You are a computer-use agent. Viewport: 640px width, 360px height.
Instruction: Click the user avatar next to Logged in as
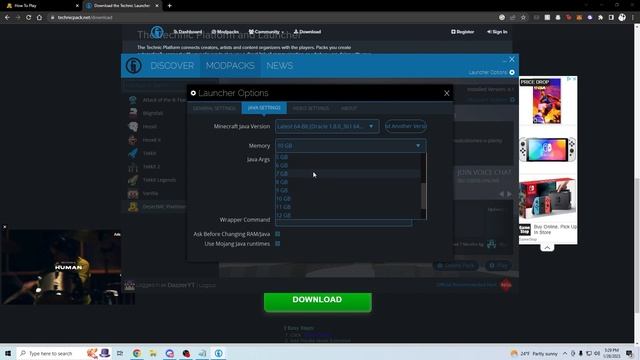tap(130, 285)
